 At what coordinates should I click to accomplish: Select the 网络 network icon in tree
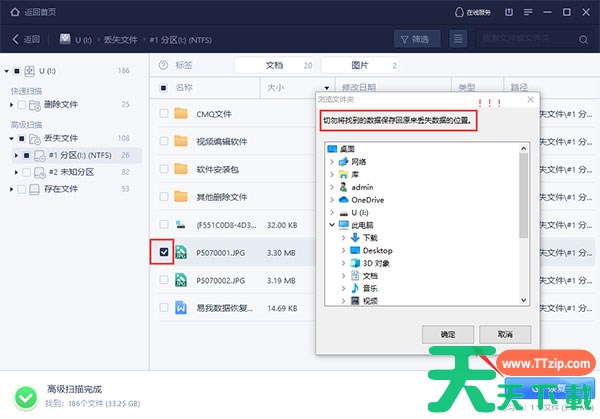click(345, 160)
